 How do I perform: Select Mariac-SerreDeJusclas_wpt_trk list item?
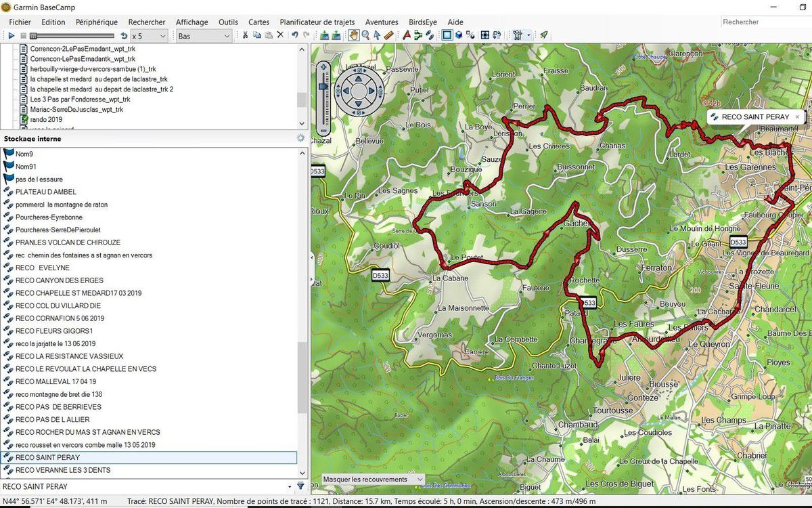76,109
